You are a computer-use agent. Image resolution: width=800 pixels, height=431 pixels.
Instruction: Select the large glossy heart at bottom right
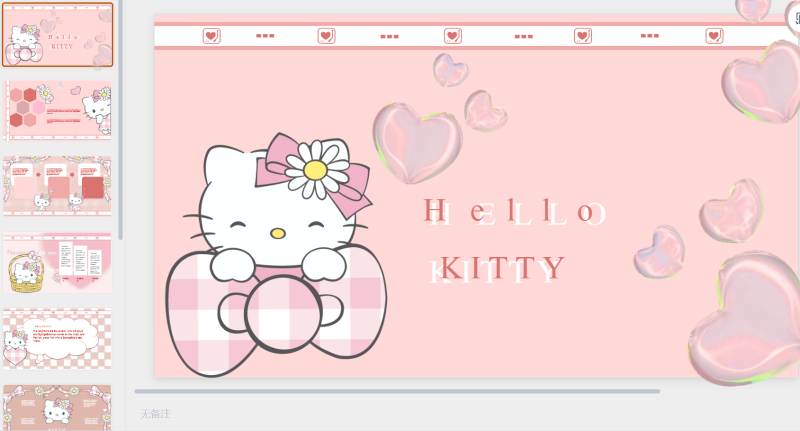tap(744, 319)
